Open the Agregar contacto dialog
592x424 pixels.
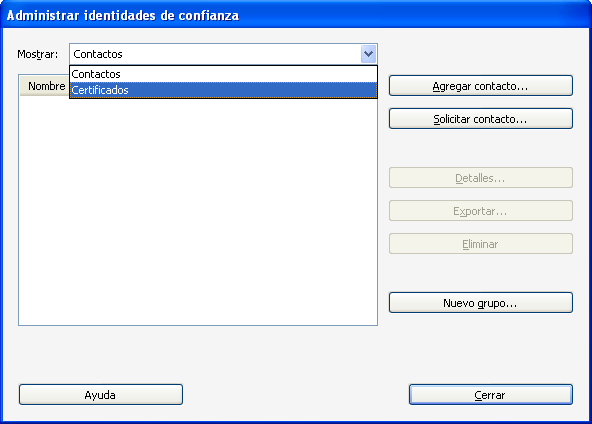click(481, 86)
